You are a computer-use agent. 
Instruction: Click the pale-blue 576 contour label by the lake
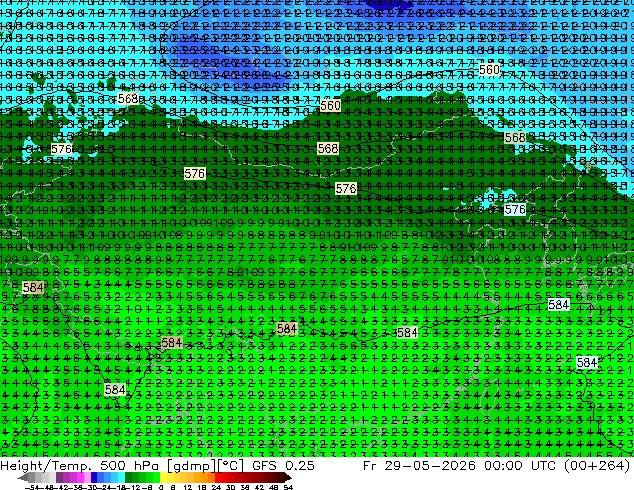pos(515,209)
